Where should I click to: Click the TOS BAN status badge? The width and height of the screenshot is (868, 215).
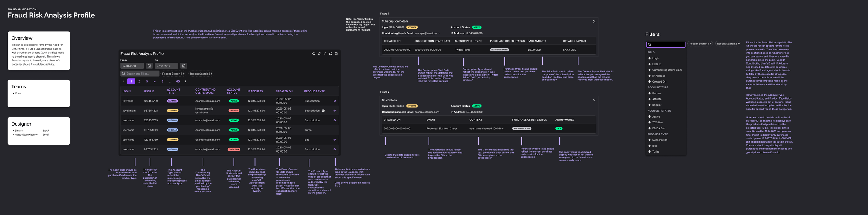tap(234, 111)
